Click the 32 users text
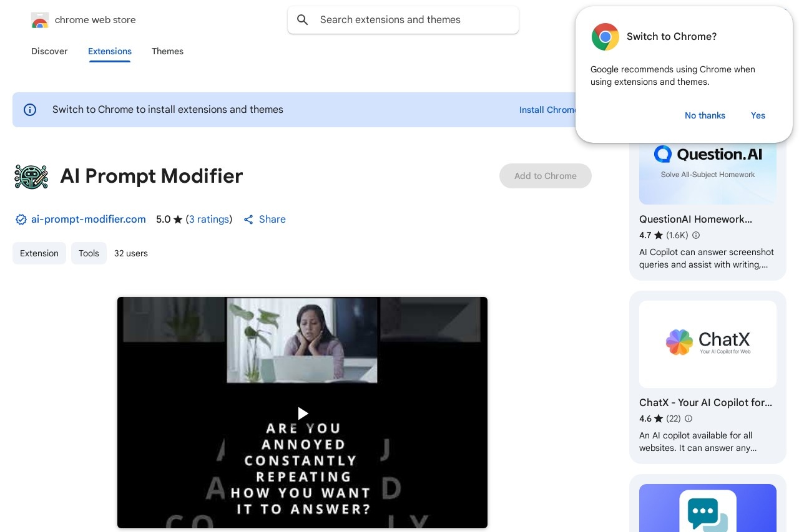The height and width of the screenshot is (532, 799). pyautogui.click(x=131, y=253)
